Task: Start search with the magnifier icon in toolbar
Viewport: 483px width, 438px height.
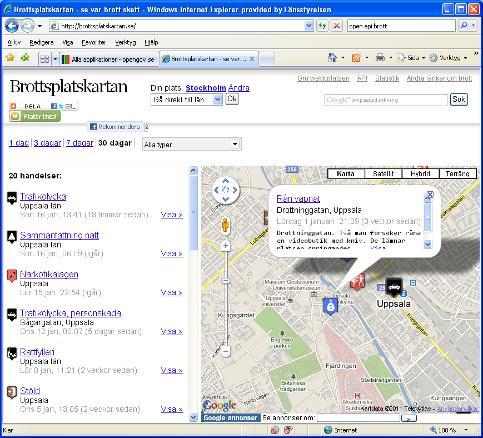Action: [x=464, y=26]
